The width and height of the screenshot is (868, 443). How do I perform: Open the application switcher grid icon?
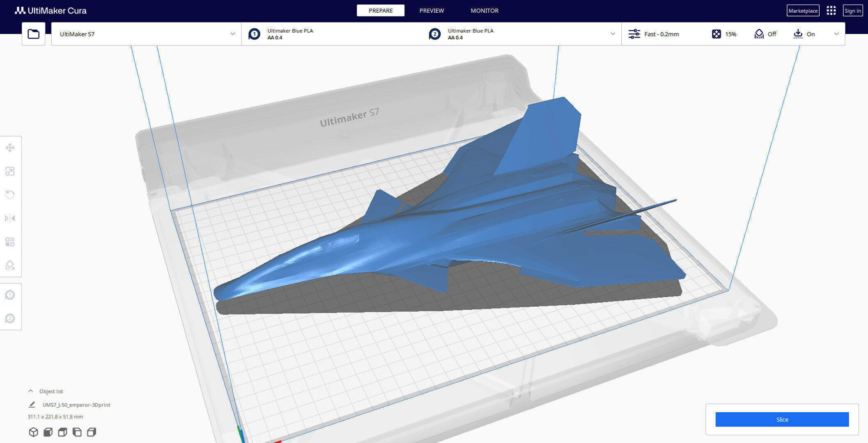click(831, 11)
